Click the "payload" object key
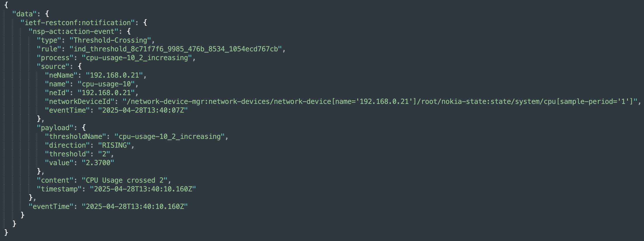Image resolution: width=644 pixels, height=241 pixels. [x=55, y=128]
